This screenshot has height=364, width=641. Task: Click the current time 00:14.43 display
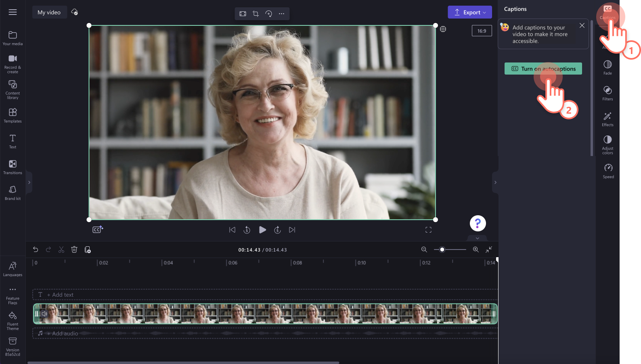249,250
